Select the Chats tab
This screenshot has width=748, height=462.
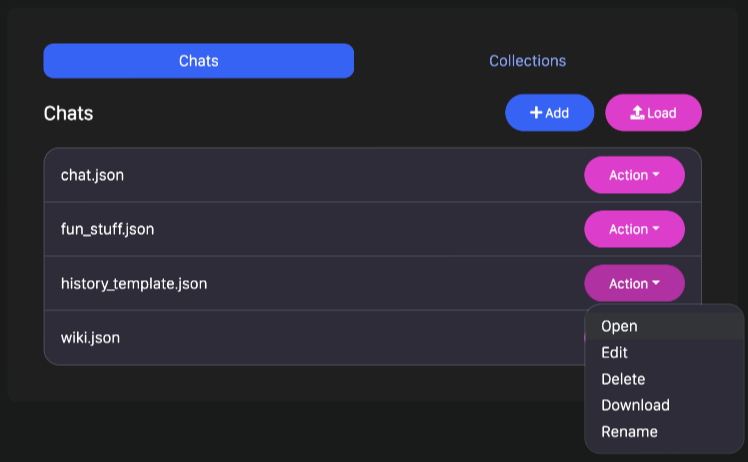click(x=198, y=61)
